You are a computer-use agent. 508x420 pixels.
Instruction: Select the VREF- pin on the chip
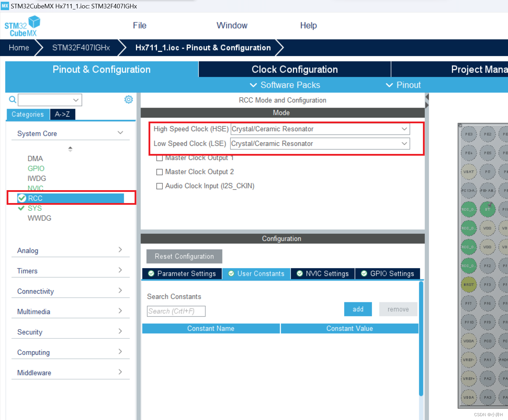tap(469, 360)
